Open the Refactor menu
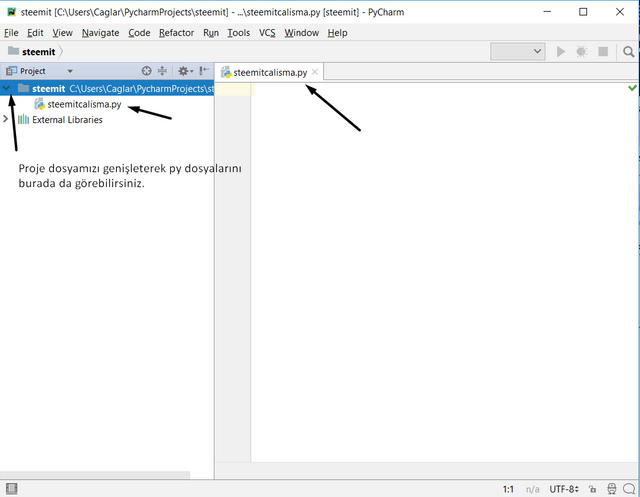The image size is (640, 497). click(x=176, y=33)
